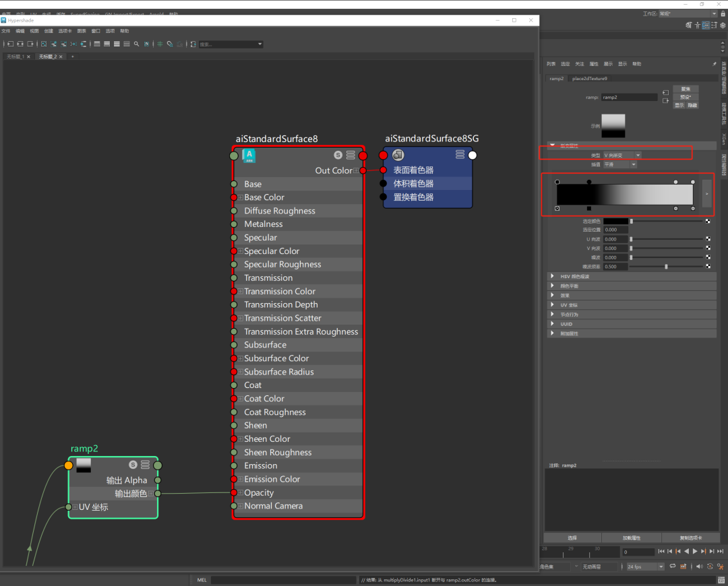Click the pin icon in Attribute Editor header

714,63
